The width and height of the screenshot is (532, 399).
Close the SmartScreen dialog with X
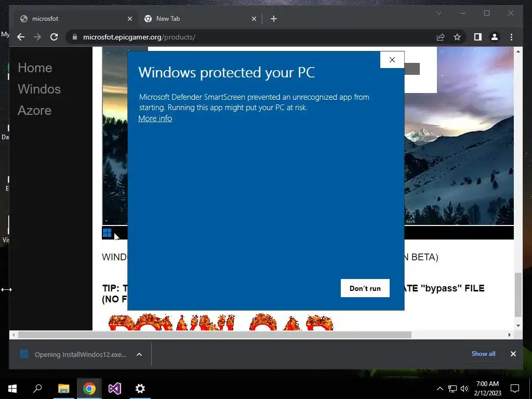pos(392,60)
